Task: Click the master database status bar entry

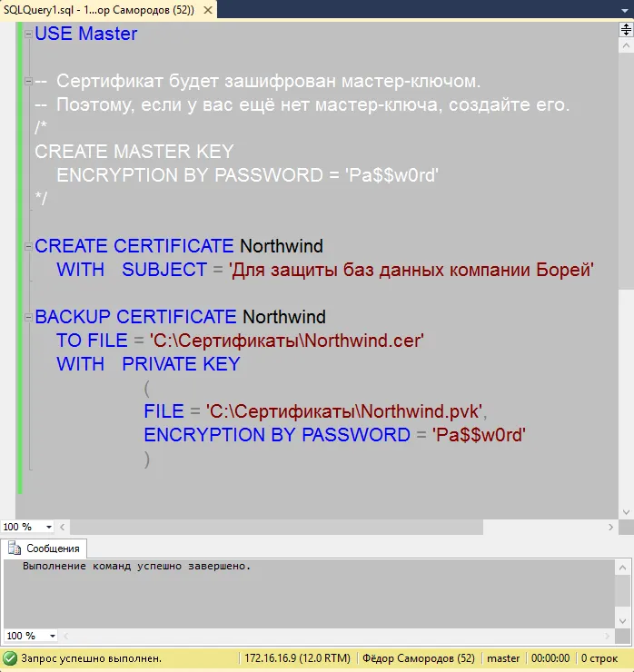Action: pos(502,657)
